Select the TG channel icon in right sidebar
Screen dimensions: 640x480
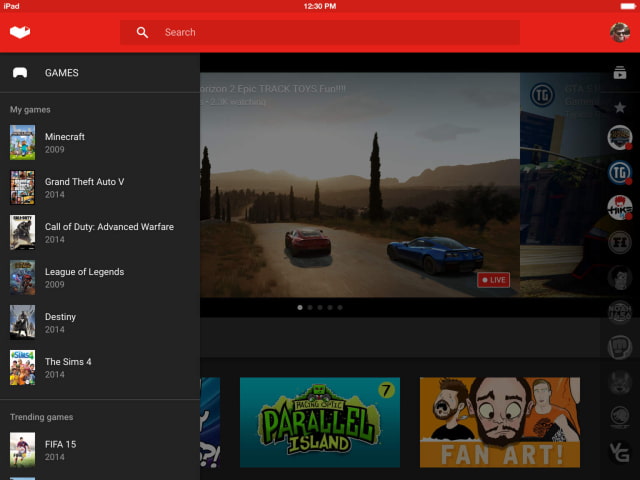(x=620, y=173)
